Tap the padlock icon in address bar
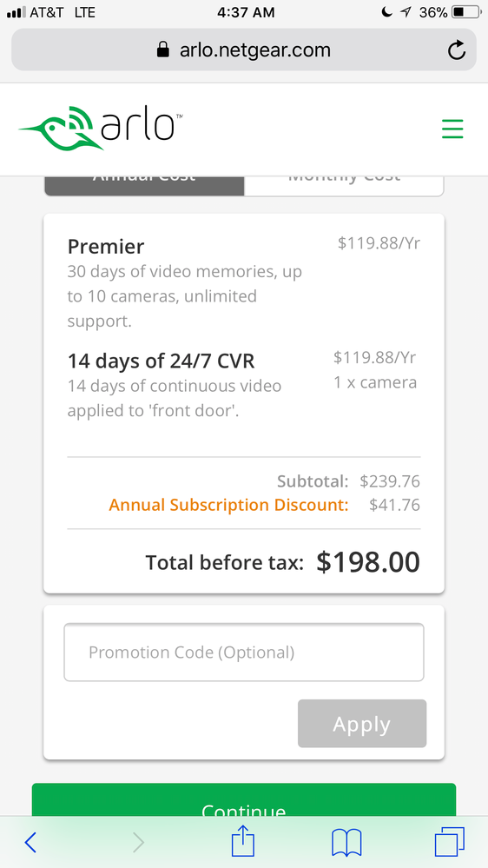 click(162, 50)
